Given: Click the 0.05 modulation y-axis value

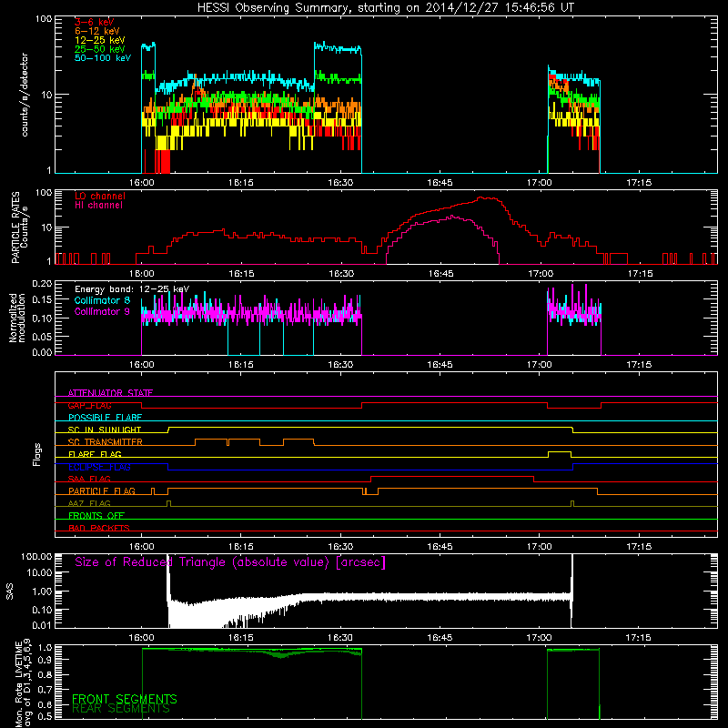Looking at the screenshot, I should click(x=42, y=337).
